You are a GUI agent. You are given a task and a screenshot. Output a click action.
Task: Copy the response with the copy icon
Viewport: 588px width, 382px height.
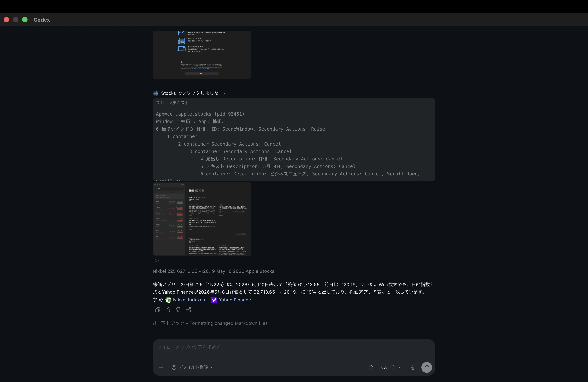coord(157,310)
